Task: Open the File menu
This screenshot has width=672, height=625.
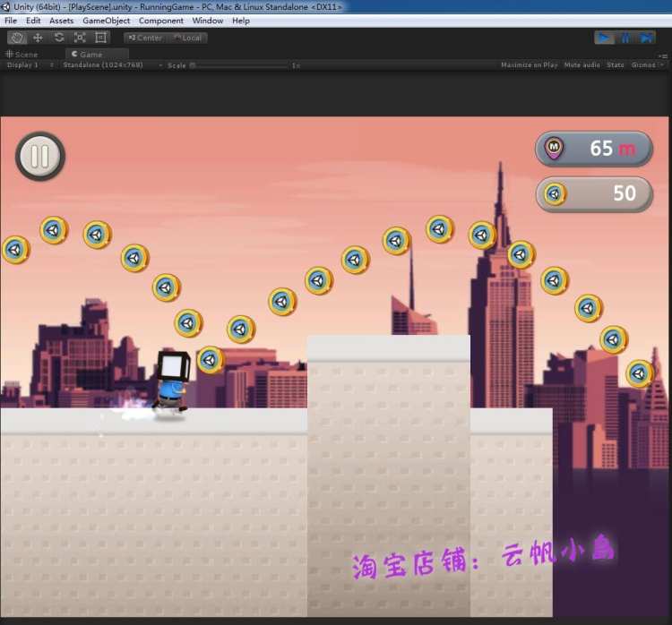Action: pos(11,21)
